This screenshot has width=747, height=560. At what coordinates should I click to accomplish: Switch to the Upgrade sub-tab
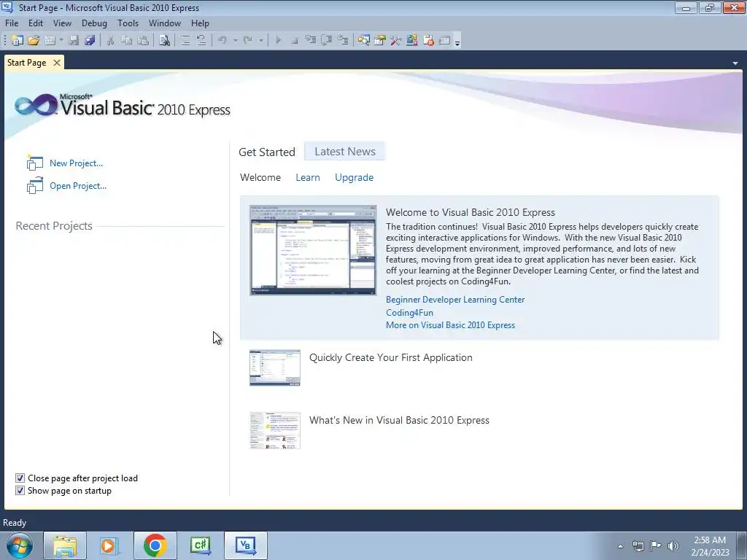pos(354,177)
